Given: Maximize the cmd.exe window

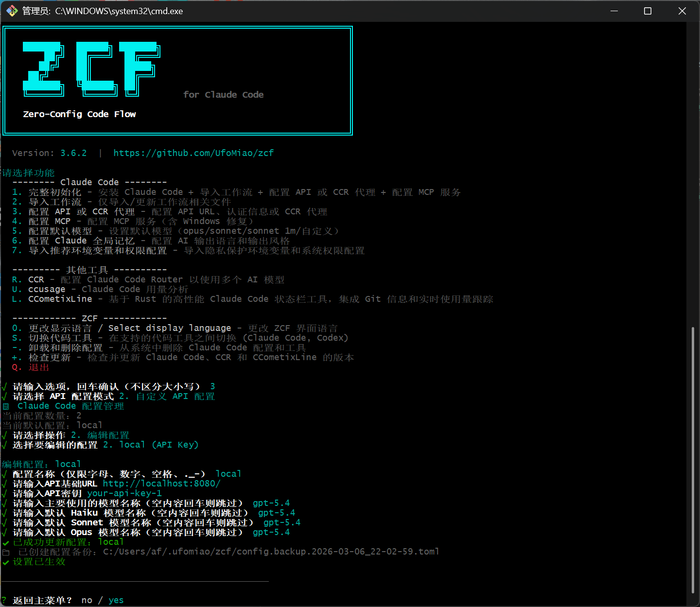Looking at the screenshot, I should [647, 11].
